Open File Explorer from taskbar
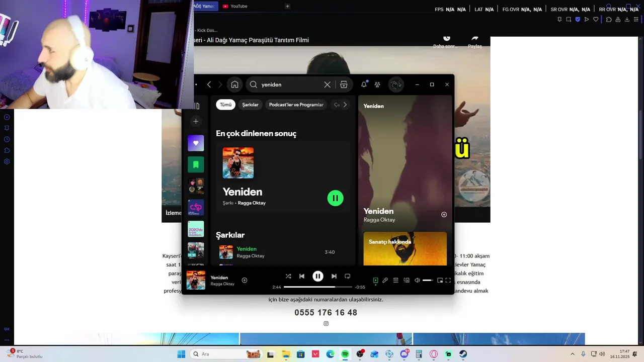The image size is (644, 362). pyautogui.click(x=286, y=354)
